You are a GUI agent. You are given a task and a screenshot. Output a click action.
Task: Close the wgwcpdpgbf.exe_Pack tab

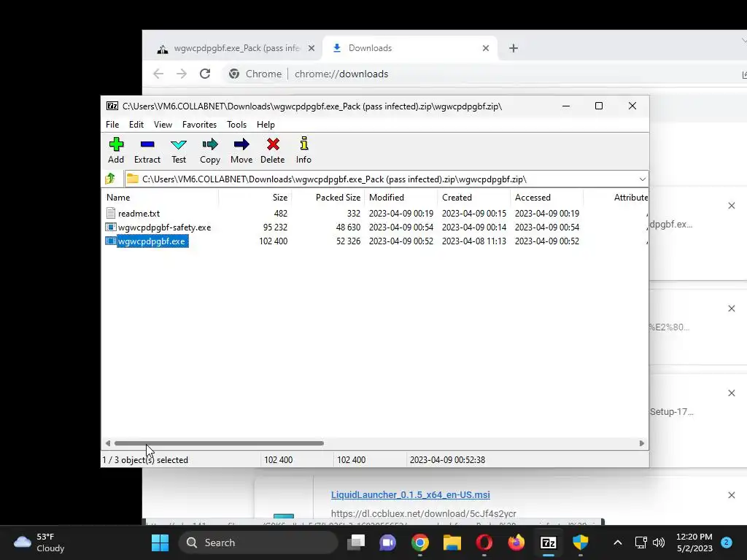311,48
